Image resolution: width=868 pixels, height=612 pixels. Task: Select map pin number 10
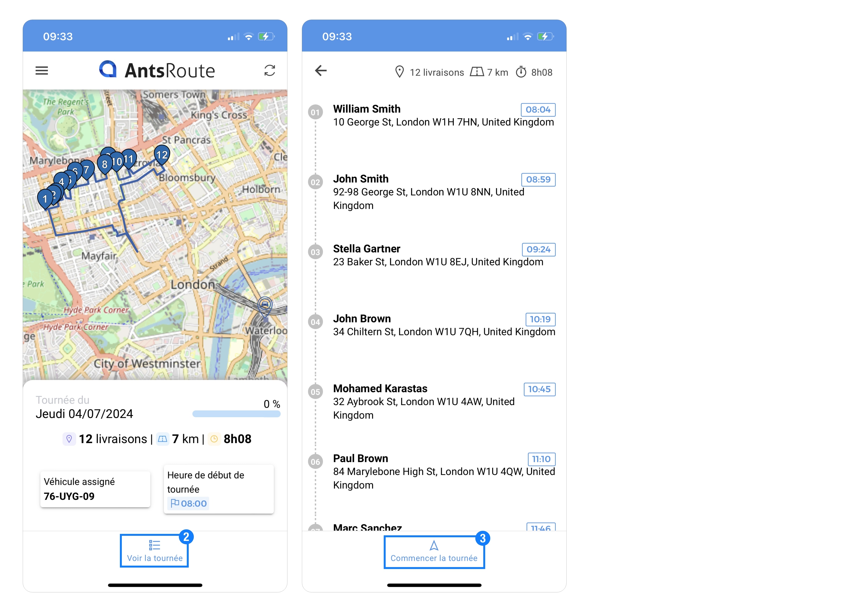[x=117, y=161]
